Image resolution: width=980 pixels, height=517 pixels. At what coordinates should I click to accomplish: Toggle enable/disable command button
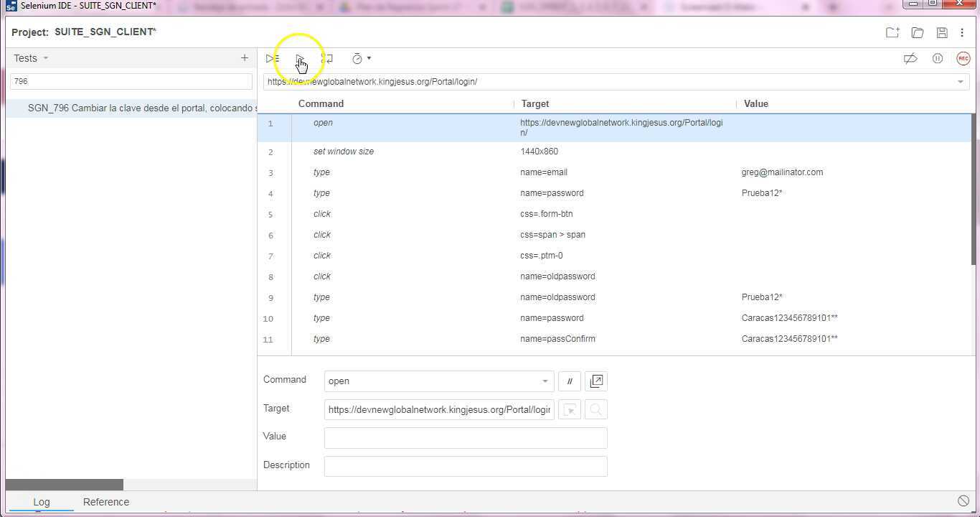pyautogui.click(x=570, y=381)
